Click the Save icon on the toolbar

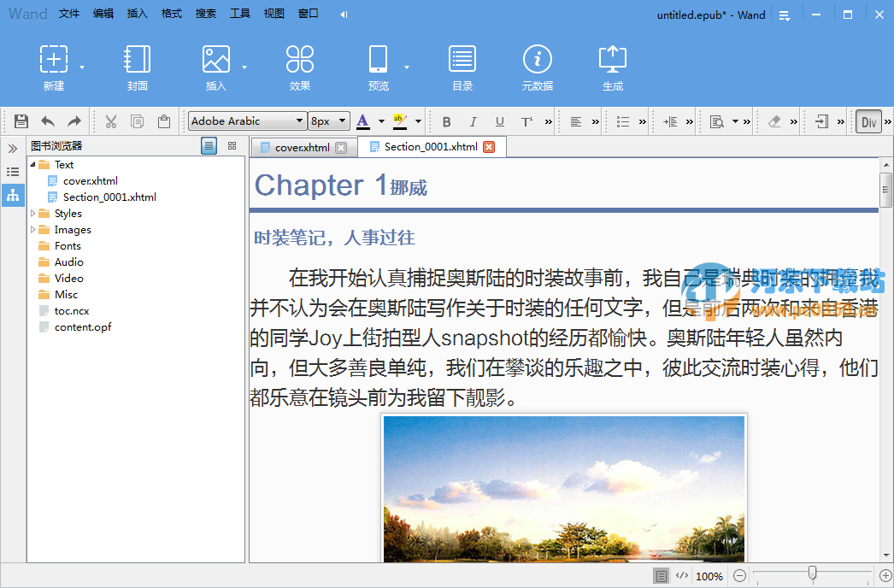click(21, 121)
